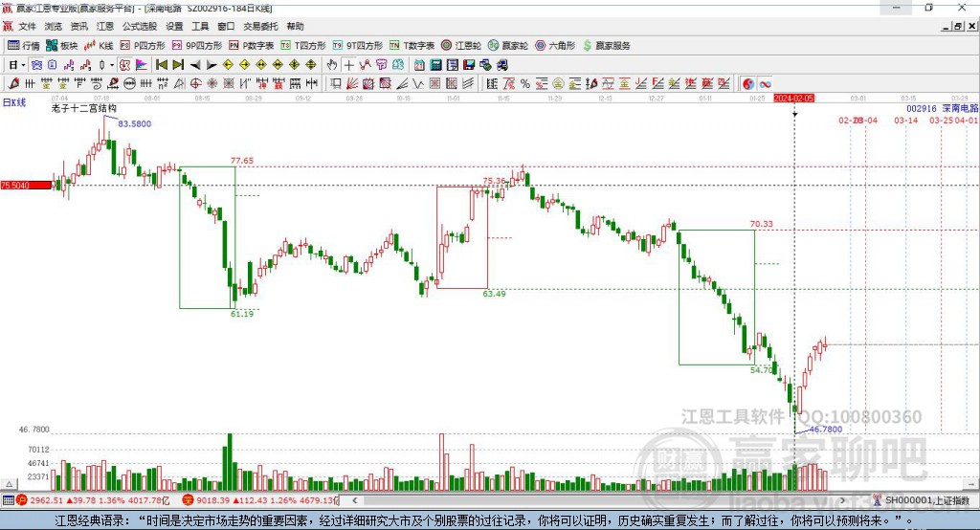Select the percent % line tool
Image resolution: width=980 pixels, height=530 pixels.
tap(525, 84)
